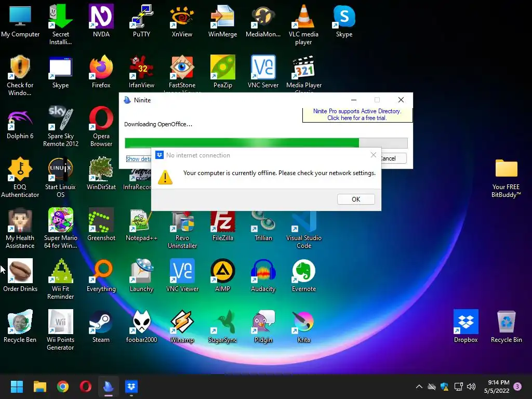Image resolution: width=532 pixels, height=399 pixels.
Task: Open Dolphin 6 desktop icon
Action: point(20,123)
